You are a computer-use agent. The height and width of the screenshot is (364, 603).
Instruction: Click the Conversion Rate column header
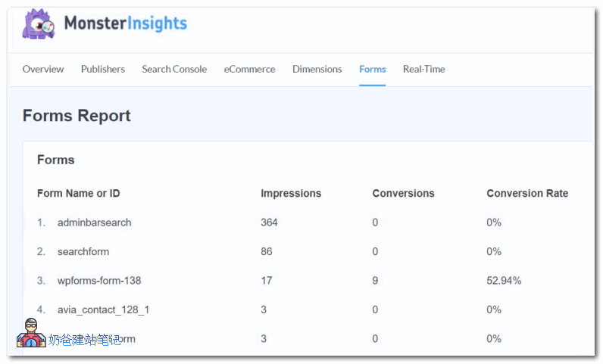pyautogui.click(x=527, y=193)
